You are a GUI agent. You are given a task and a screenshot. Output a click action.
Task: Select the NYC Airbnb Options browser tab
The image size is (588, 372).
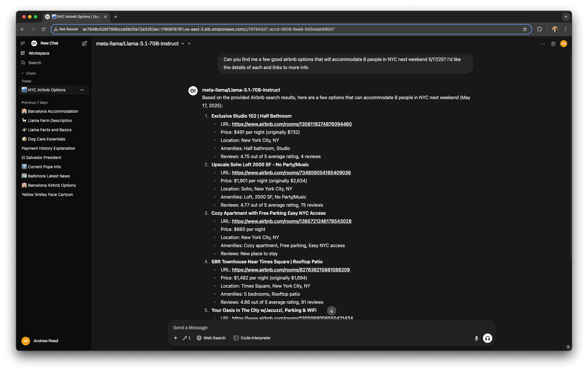76,17
